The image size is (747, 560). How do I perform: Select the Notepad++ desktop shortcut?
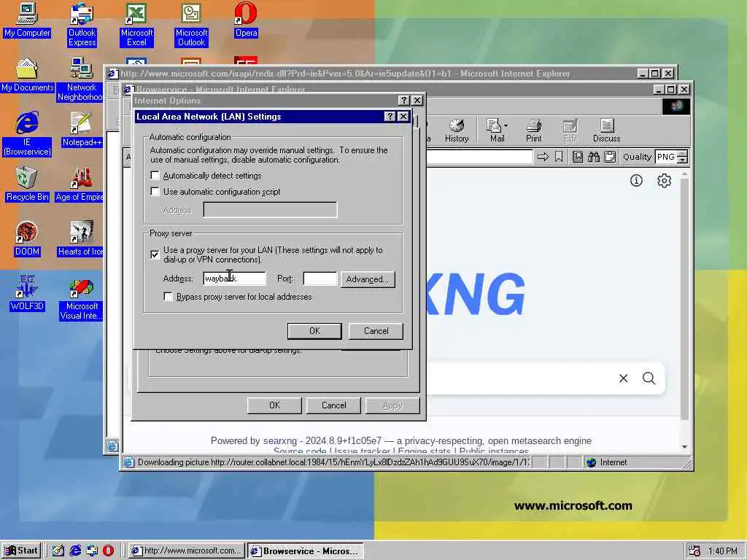(x=82, y=130)
